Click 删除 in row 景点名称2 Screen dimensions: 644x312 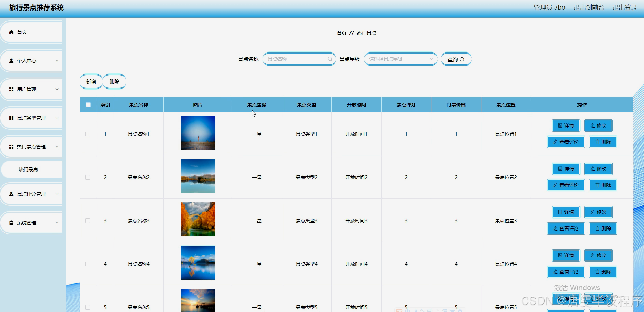pyautogui.click(x=603, y=185)
